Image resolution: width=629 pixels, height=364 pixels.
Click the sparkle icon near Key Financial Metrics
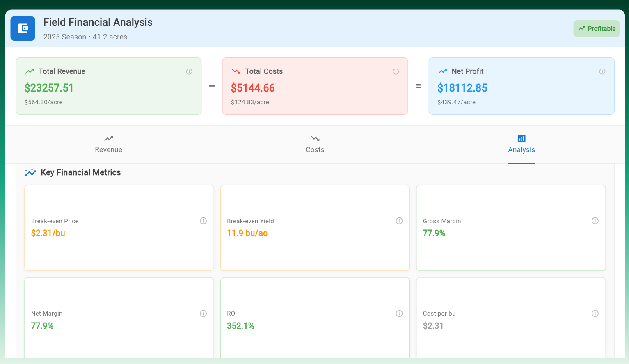(x=31, y=172)
